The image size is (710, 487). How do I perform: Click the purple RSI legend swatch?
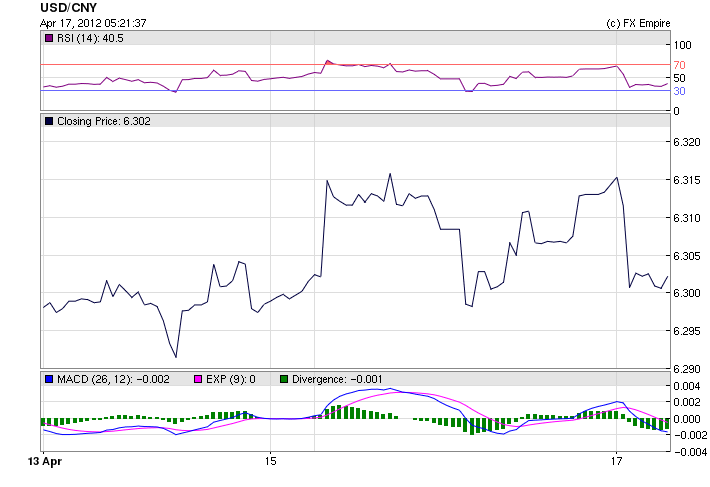coord(49,38)
